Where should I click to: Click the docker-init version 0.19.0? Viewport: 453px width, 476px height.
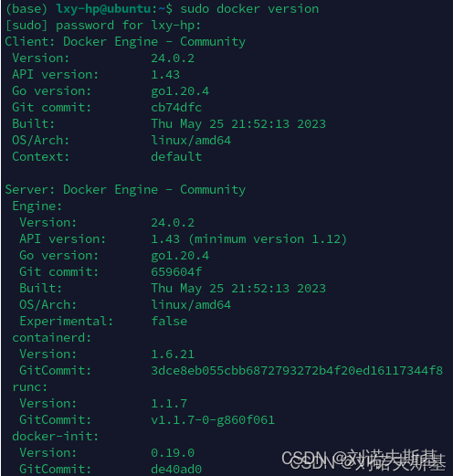[x=173, y=453]
